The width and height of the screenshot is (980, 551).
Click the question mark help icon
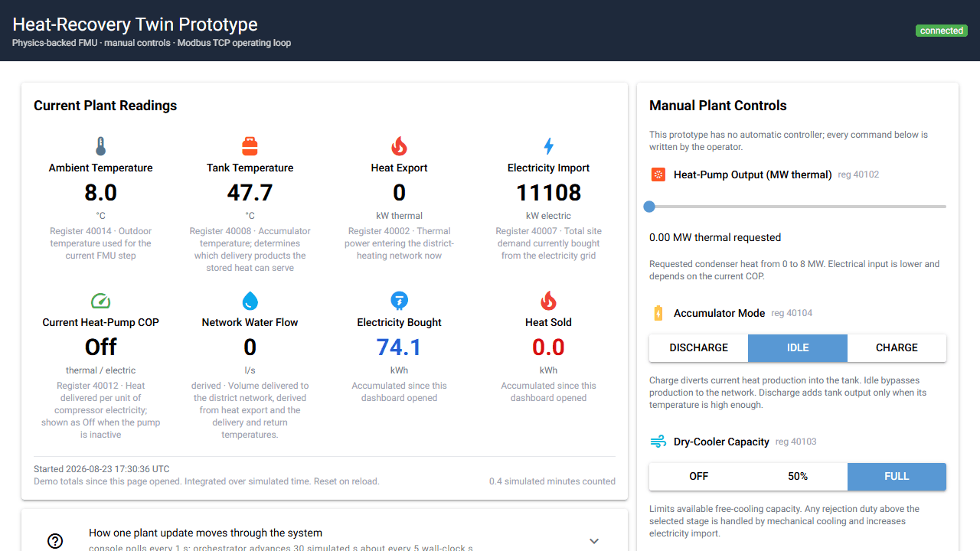pyautogui.click(x=55, y=541)
